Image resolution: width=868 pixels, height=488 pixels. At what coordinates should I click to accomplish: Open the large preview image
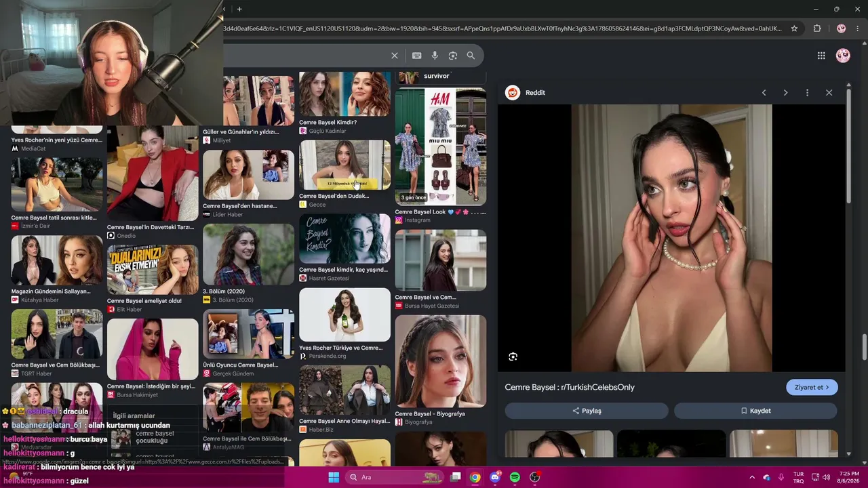[671, 238]
